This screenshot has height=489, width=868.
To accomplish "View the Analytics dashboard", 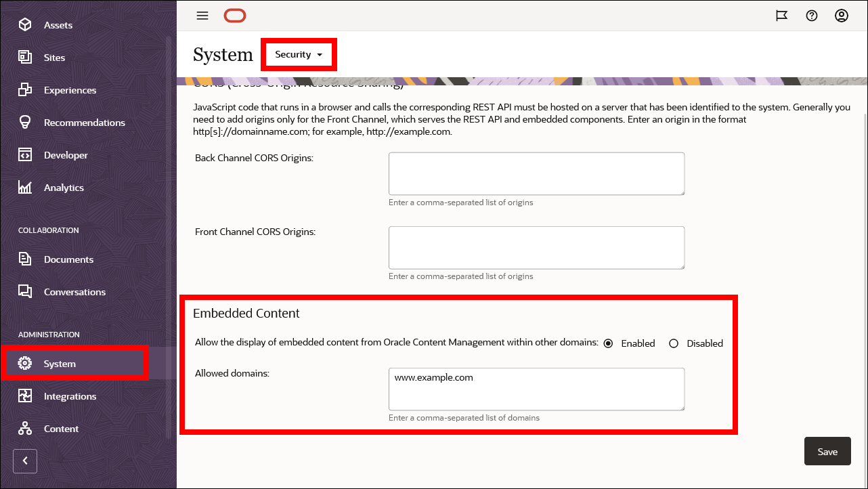I will pos(64,187).
